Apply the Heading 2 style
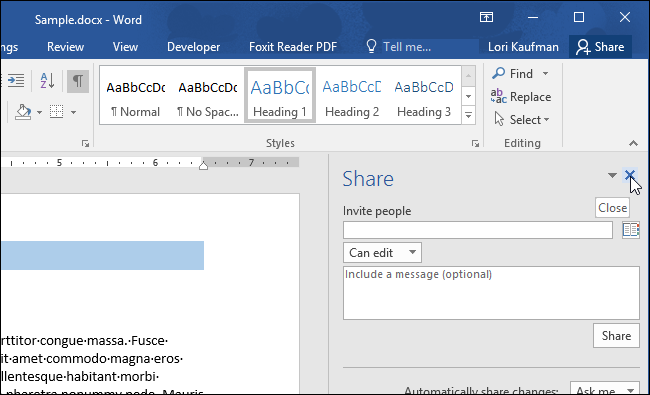This screenshot has width=650, height=395. [x=352, y=96]
